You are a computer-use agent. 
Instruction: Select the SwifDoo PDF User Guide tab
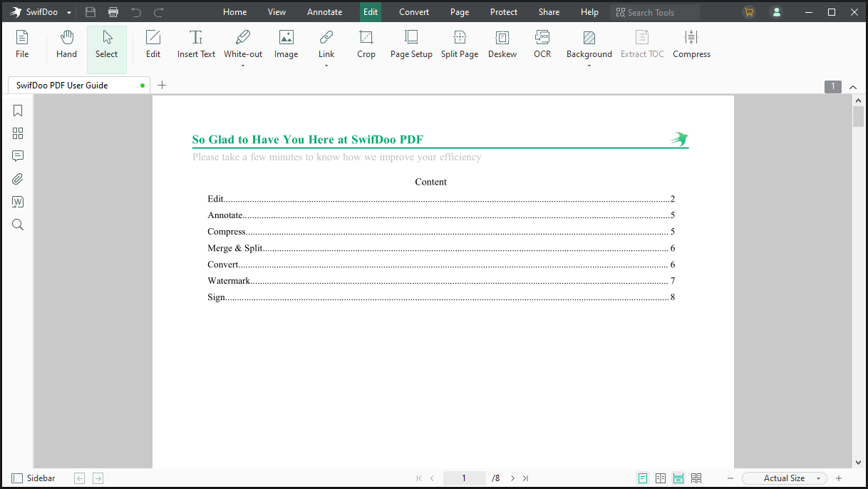pos(80,86)
